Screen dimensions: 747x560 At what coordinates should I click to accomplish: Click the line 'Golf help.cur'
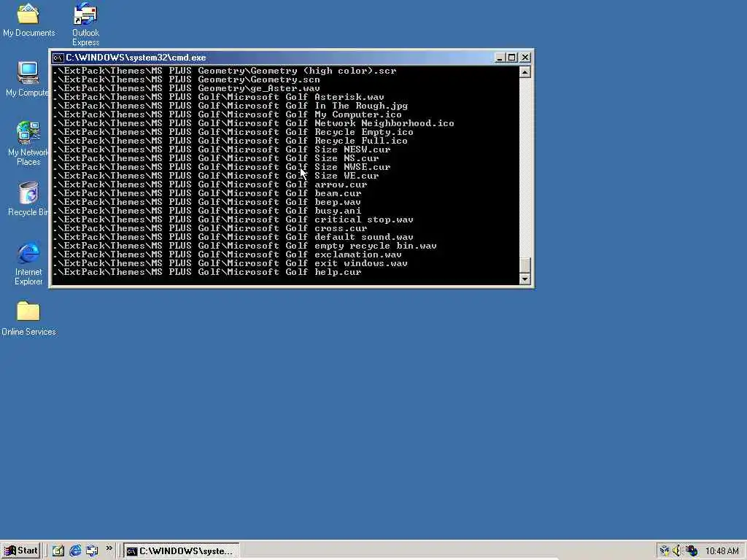pyautogui.click(x=206, y=273)
